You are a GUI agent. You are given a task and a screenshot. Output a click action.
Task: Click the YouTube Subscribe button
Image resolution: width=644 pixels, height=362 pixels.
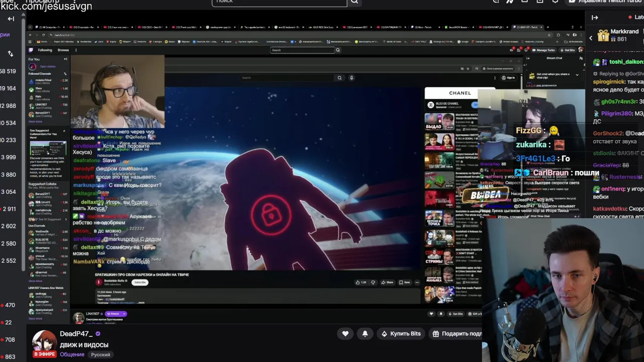pyautogui.click(x=139, y=282)
